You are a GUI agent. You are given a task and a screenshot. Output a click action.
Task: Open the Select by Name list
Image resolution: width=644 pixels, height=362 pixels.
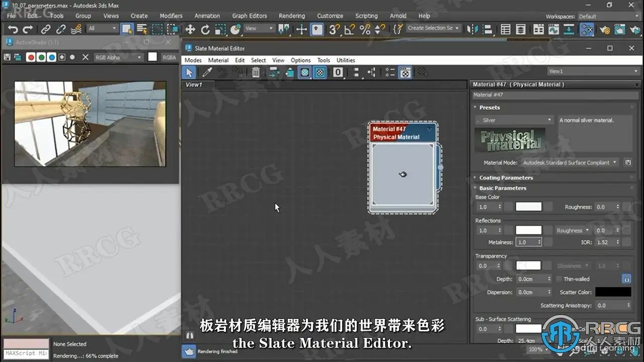point(142,30)
